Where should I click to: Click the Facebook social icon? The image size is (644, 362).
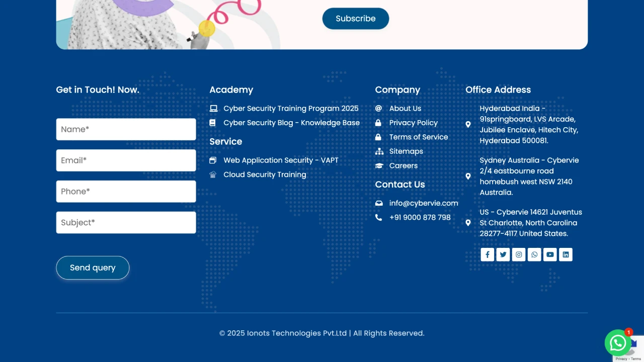[x=487, y=255]
